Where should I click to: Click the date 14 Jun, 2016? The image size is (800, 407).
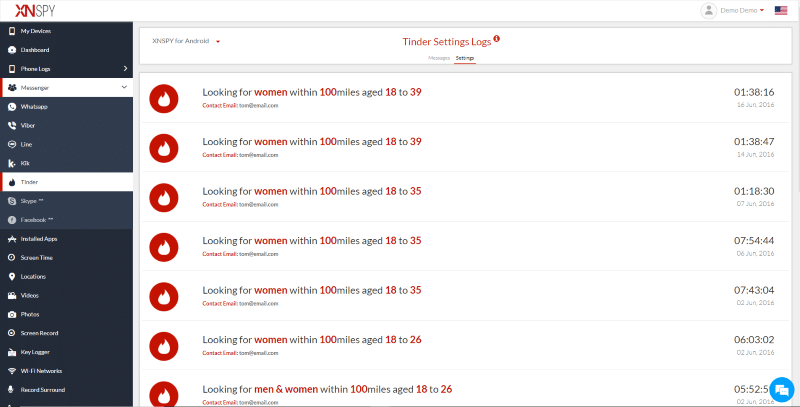click(x=755, y=154)
